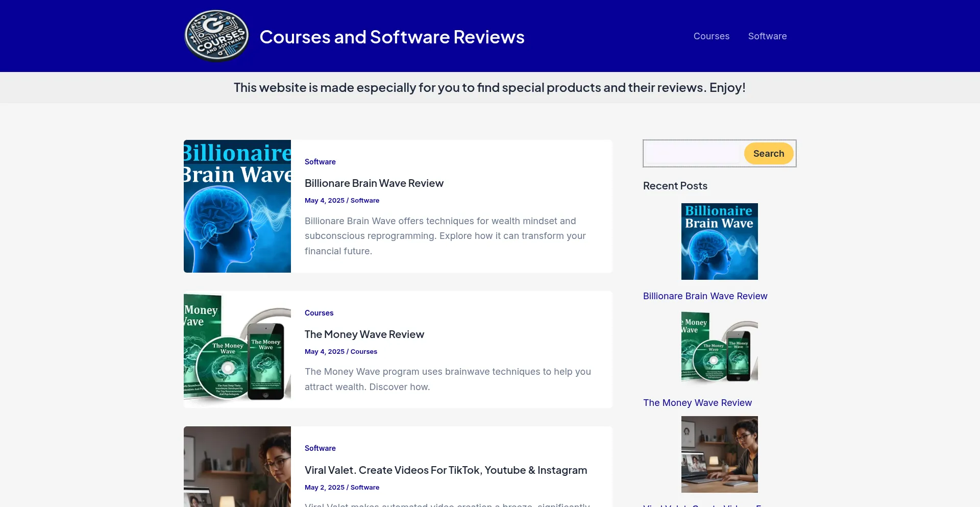This screenshot has height=507, width=980.
Task: Click the Courses and Software site logo
Action: [x=216, y=36]
